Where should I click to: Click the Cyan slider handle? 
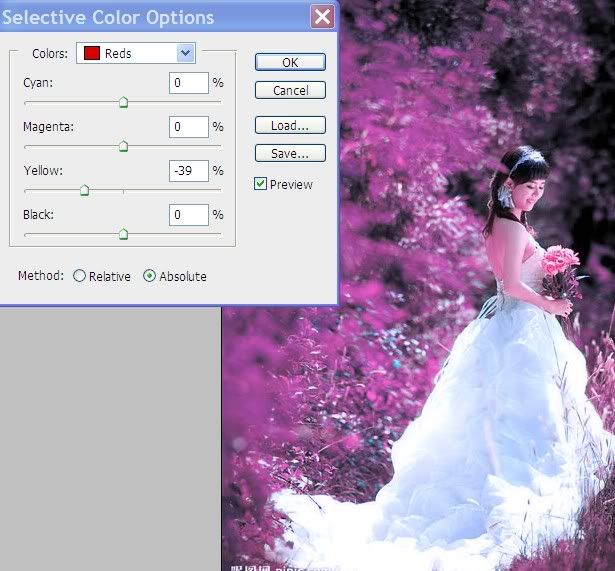[123, 101]
